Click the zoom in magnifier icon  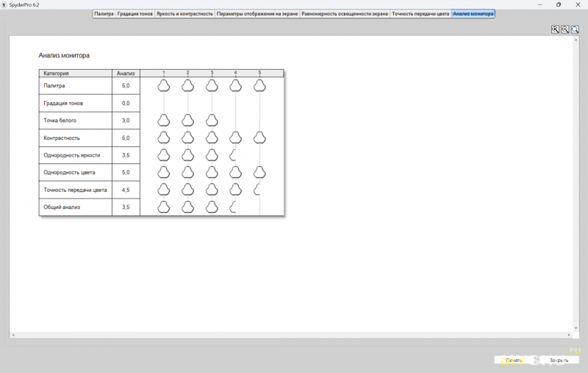tap(556, 29)
